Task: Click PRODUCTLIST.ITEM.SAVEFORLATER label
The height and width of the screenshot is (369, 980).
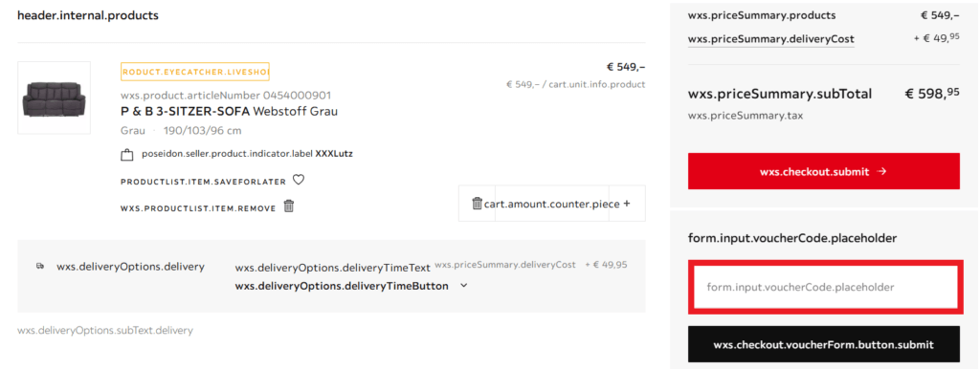Action: pos(203,182)
